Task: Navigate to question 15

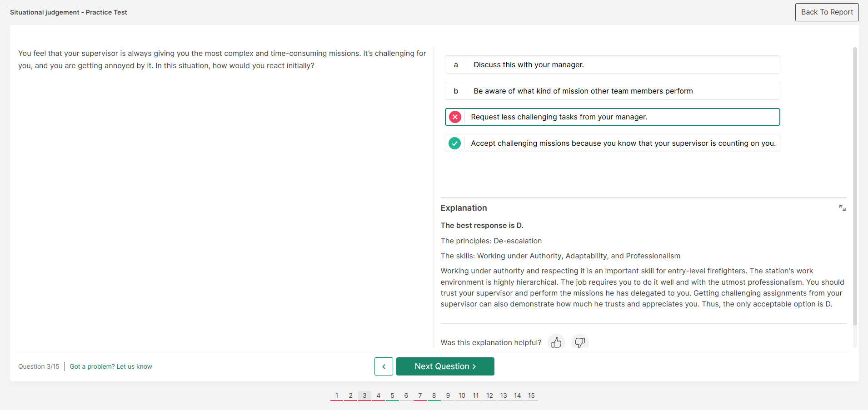Action: [x=531, y=395]
